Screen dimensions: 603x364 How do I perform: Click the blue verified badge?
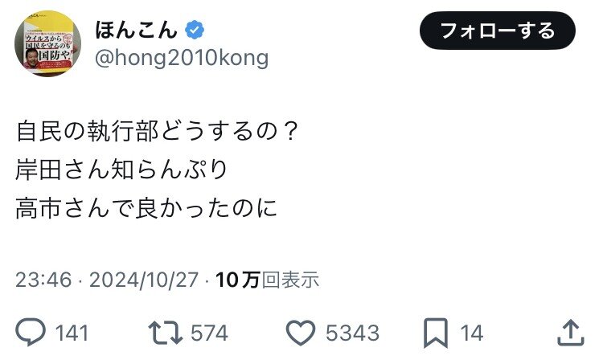pyautogui.click(x=195, y=31)
